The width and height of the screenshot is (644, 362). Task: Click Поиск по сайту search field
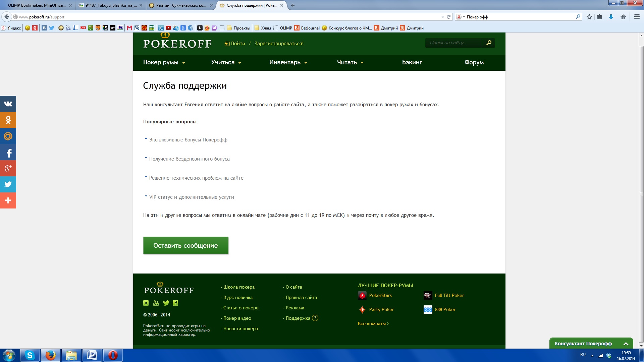click(454, 43)
